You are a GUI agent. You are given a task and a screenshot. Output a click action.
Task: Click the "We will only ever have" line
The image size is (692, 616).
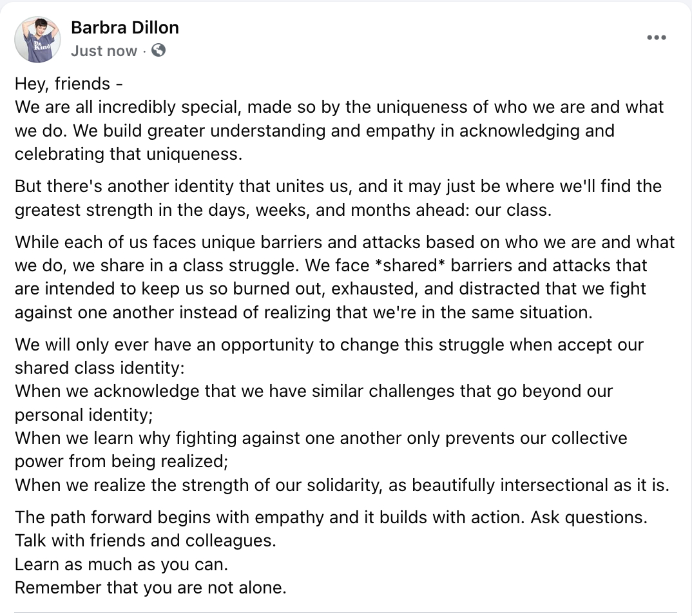coord(129,344)
